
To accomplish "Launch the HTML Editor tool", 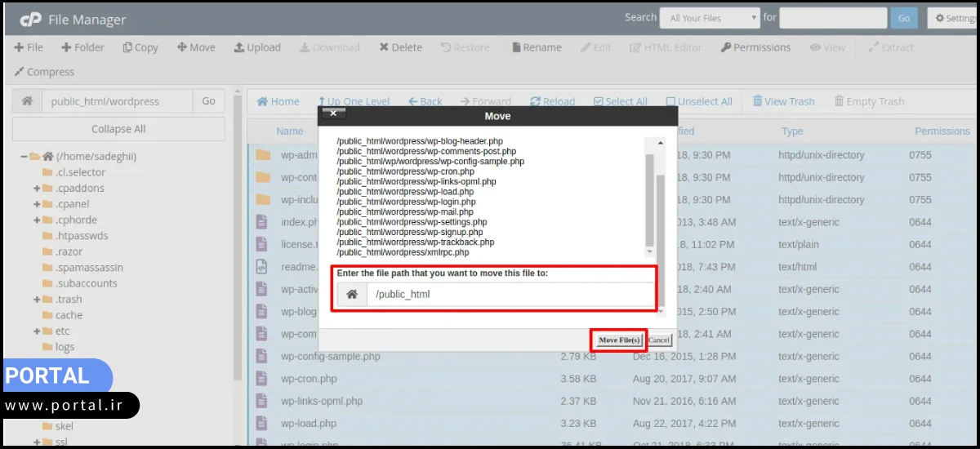I will 666,47.
